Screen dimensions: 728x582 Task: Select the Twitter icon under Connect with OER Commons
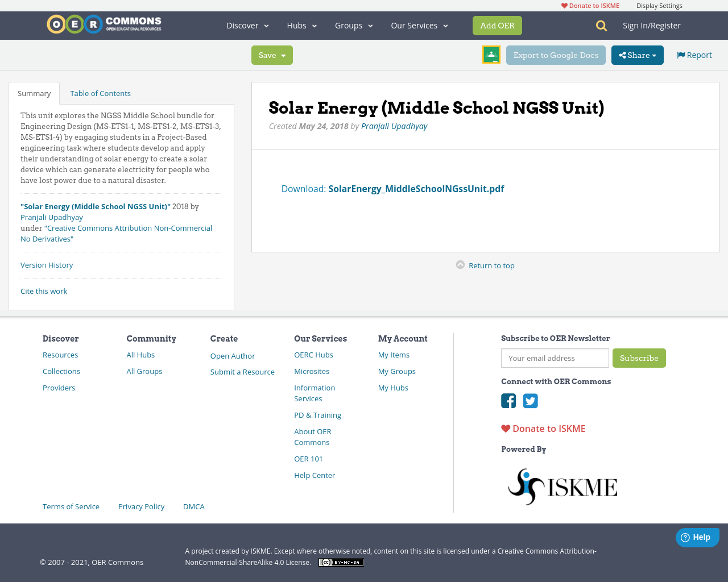[x=530, y=401]
